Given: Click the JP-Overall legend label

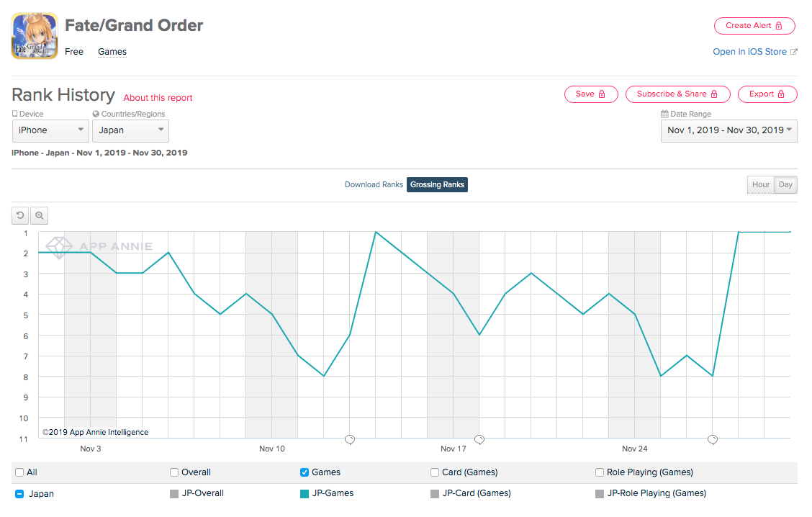Looking at the screenshot, I should click(x=203, y=493).
